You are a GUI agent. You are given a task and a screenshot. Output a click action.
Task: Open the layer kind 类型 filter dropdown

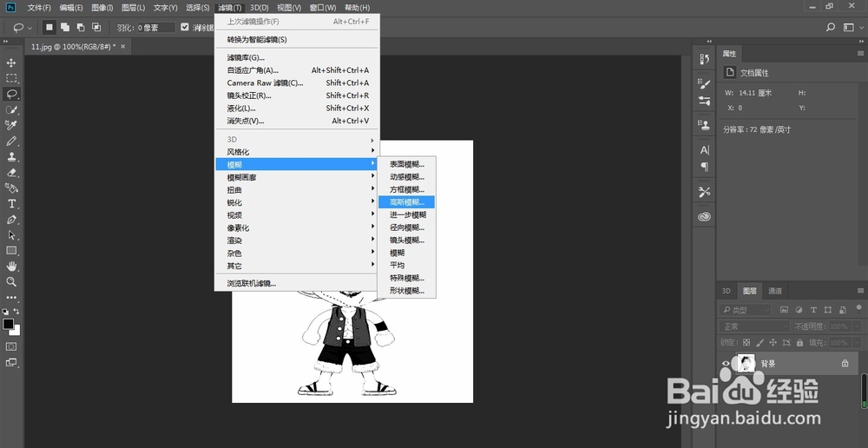click(746, 310)
